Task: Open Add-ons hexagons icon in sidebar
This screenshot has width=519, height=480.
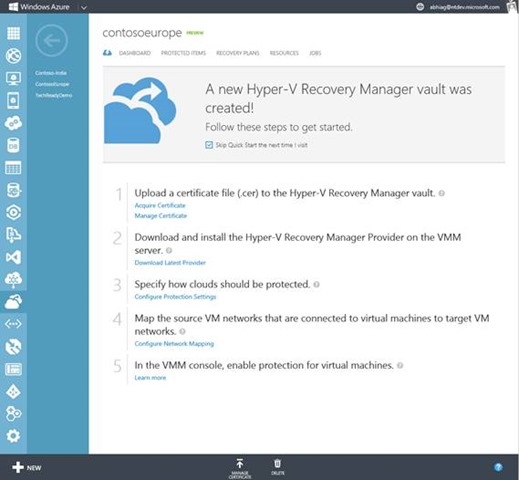Action: 13,414
